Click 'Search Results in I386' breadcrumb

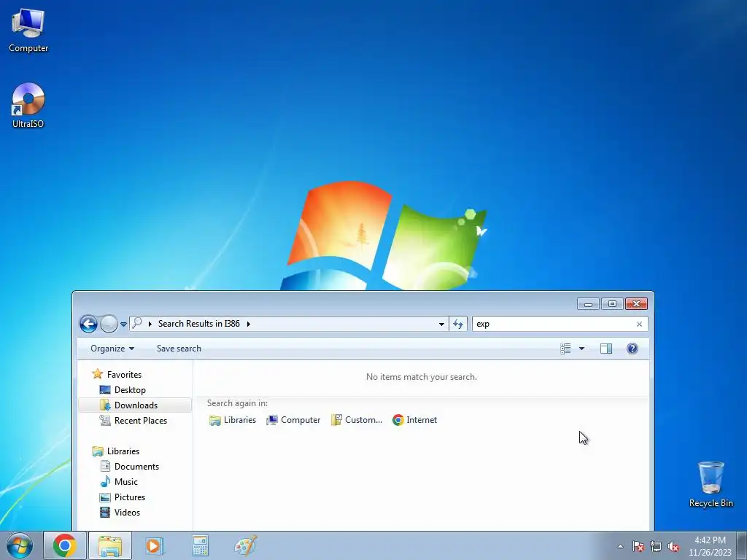(x=198, y=324)
